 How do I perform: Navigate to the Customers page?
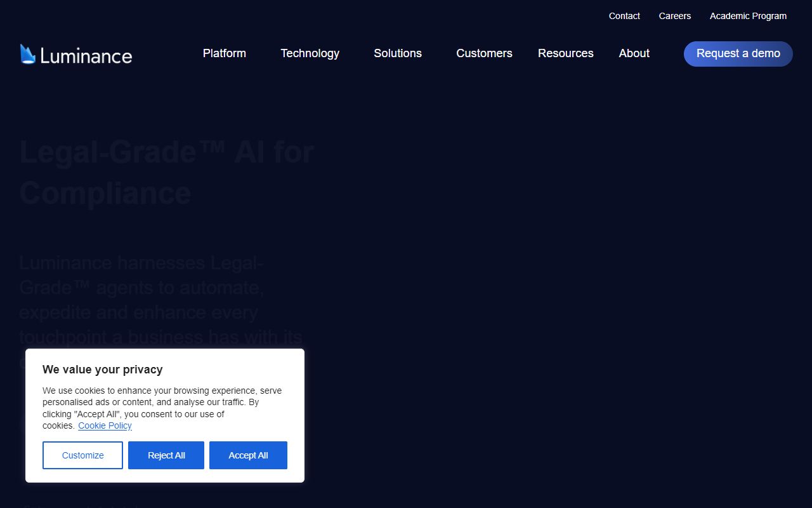484,53
